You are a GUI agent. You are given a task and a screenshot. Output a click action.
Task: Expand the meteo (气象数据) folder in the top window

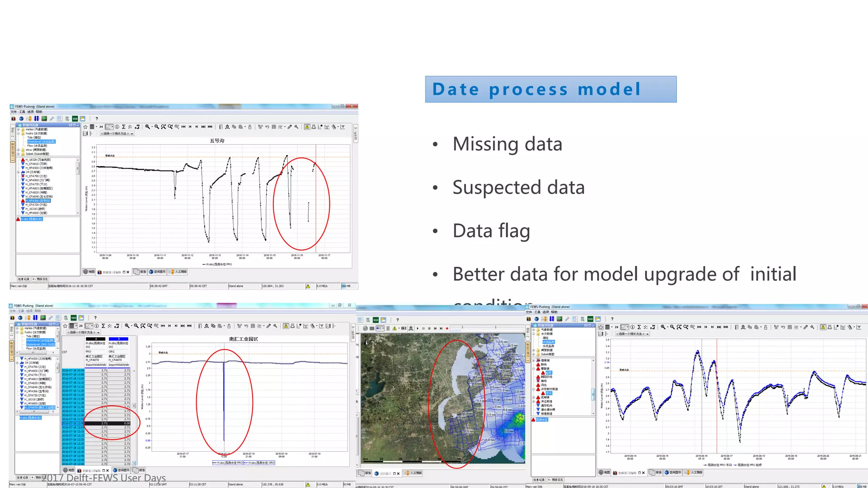(x=19, y=129)
